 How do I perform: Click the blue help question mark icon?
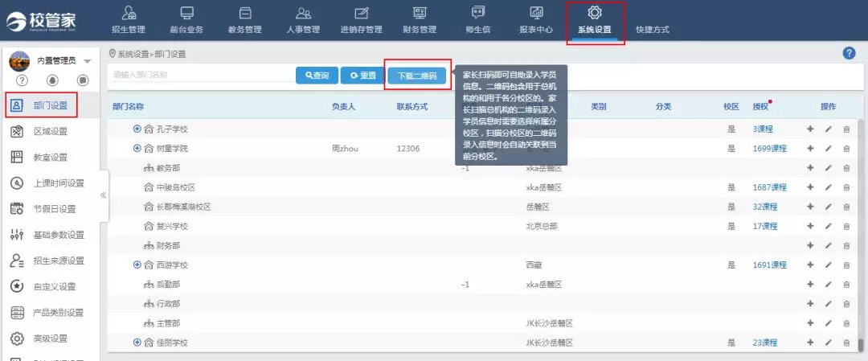(x=849, y=53)
